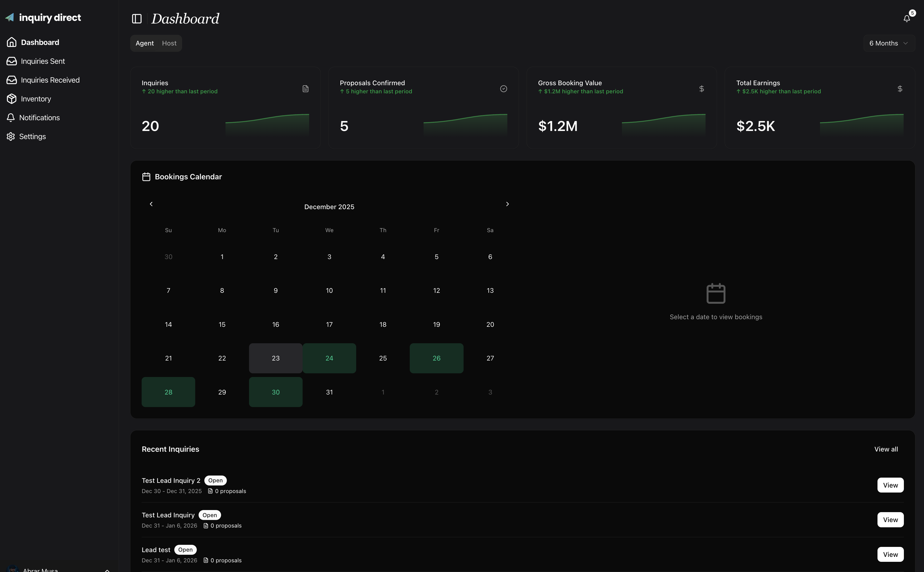Go to Inquiries Received page
924x572 pixels.
(50, 80)
